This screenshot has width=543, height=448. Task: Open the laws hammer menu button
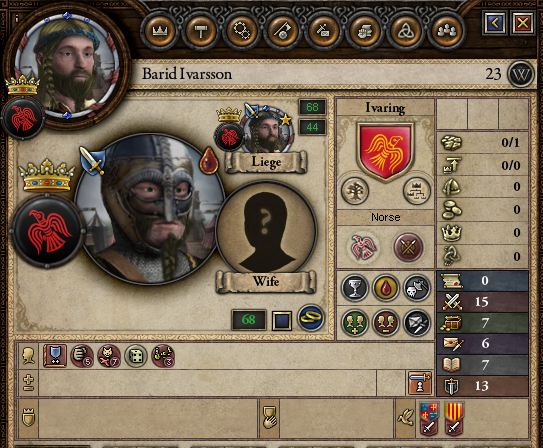(201, 31)
